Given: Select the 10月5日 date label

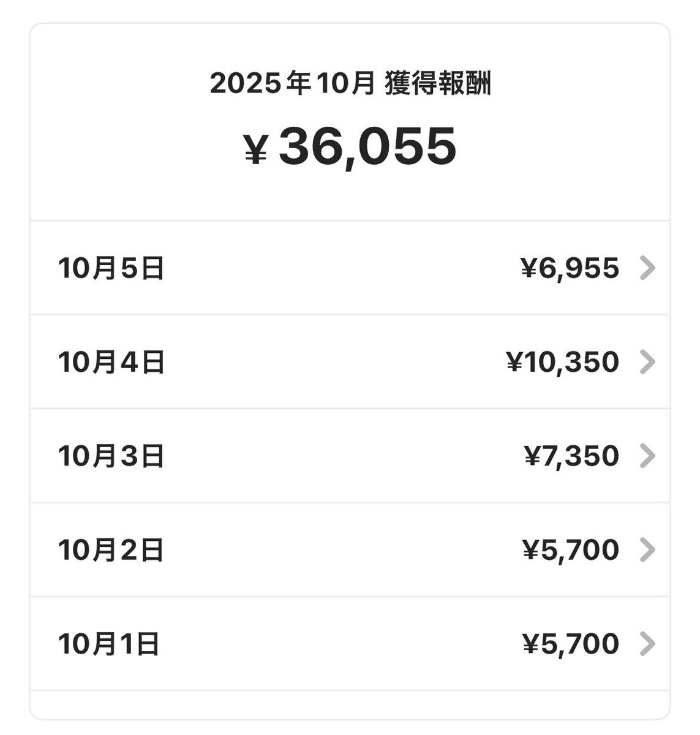Looking at the screenshot, I should [x=111, y=268].
